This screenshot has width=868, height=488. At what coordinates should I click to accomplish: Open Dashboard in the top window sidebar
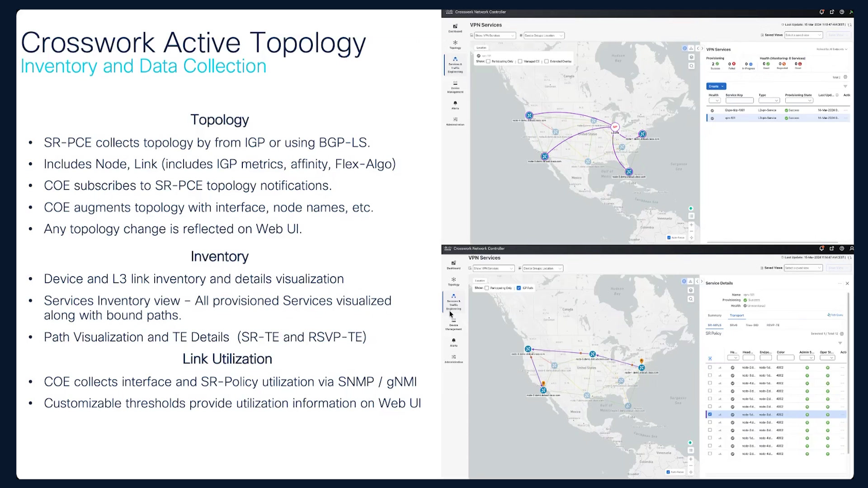tap(455, 28)
